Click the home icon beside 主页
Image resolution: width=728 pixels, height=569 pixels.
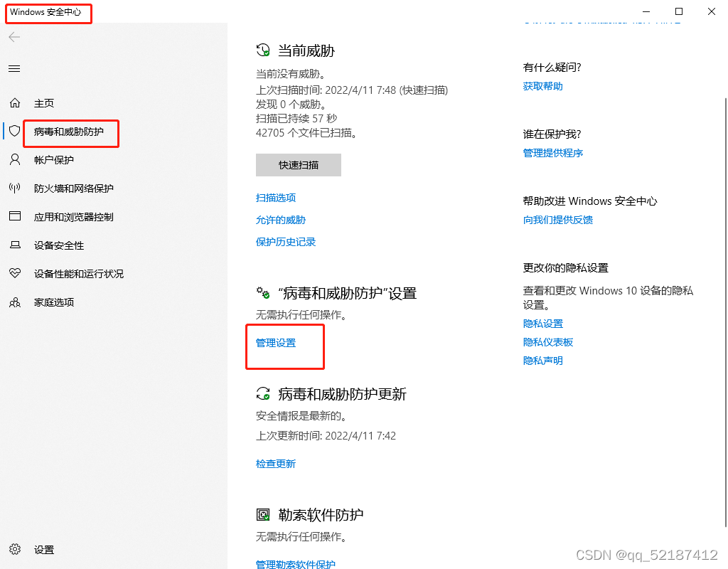click(15, 102)
